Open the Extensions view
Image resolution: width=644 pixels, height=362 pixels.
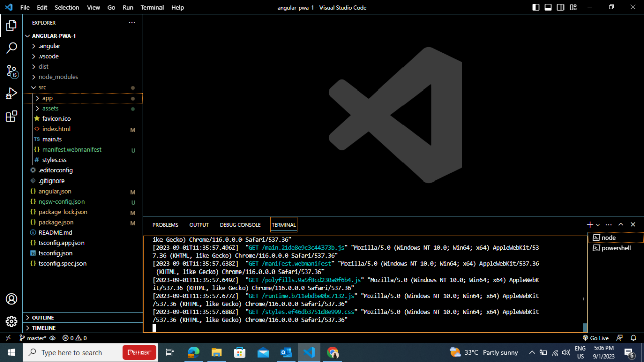coord(11,117)
